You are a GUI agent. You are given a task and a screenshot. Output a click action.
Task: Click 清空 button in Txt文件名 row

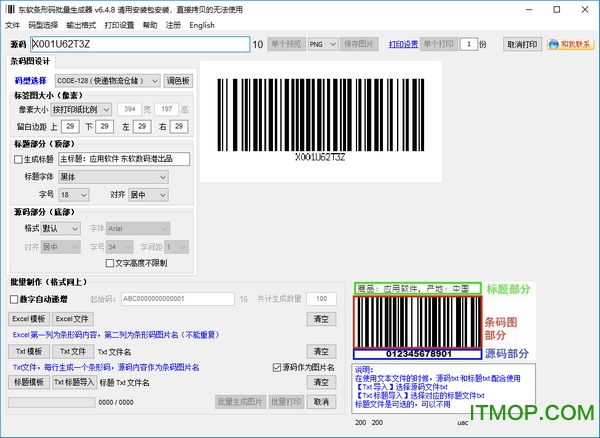click(x=321, y=352)
